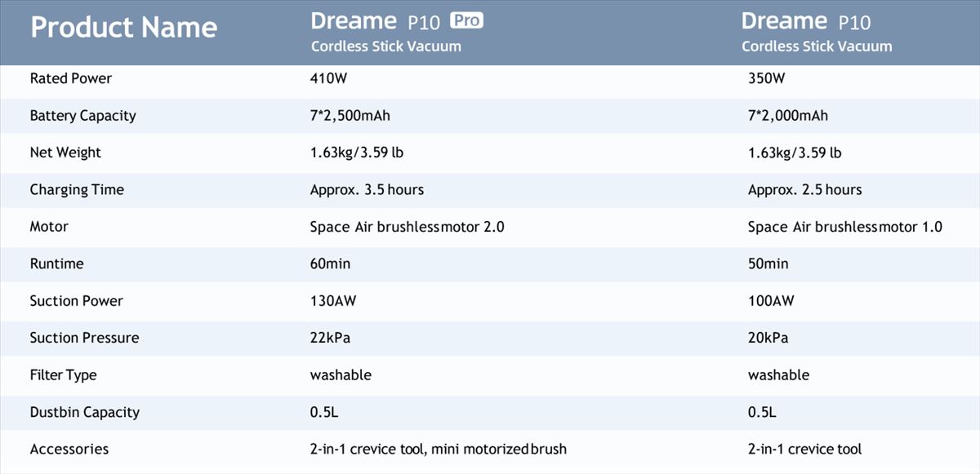
Task: Select the 350W rated power value
Action: click(767, 78)
